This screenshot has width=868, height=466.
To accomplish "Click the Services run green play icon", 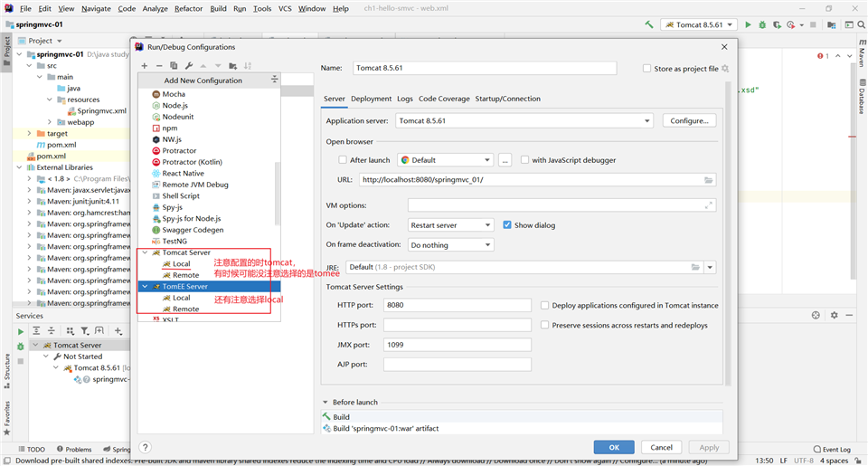I will (x=21, y=331).
